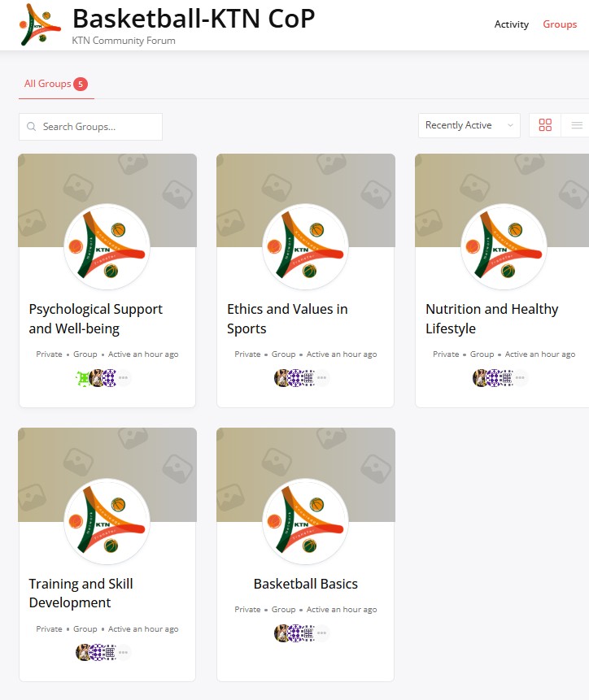Show more members of Nutrition group

click(520, 378)
